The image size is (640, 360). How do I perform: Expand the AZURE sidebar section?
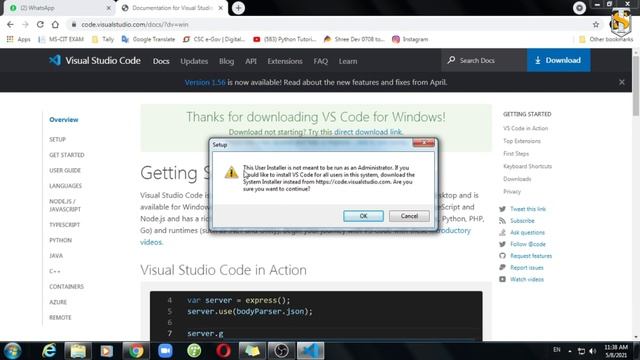coord(58,302)
